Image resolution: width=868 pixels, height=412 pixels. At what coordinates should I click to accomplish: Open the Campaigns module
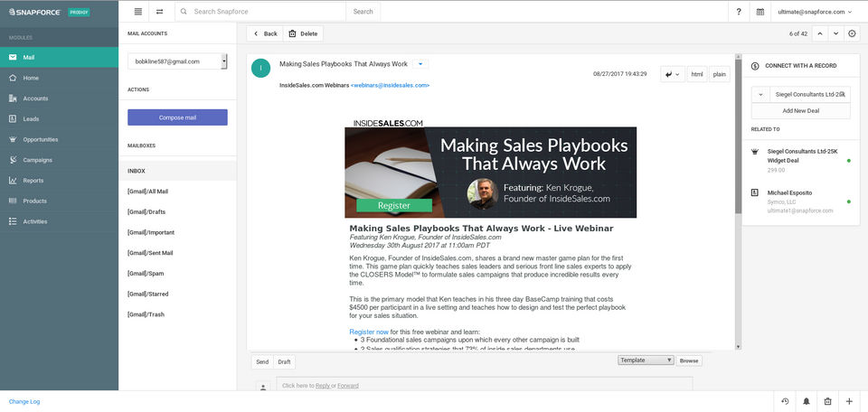click(x=60, y=160)
